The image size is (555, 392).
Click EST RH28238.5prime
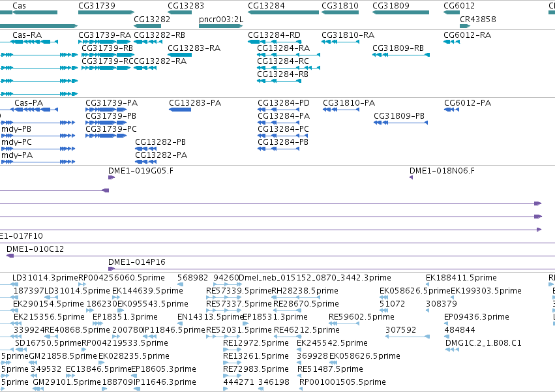[305, 291]
